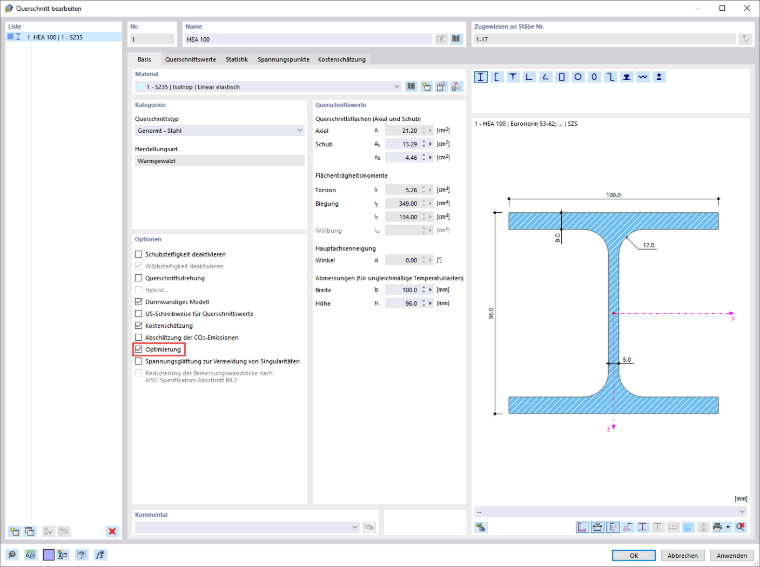Open the material library book icon
Viewport: 760px width, 567px height.
(411, 87)
